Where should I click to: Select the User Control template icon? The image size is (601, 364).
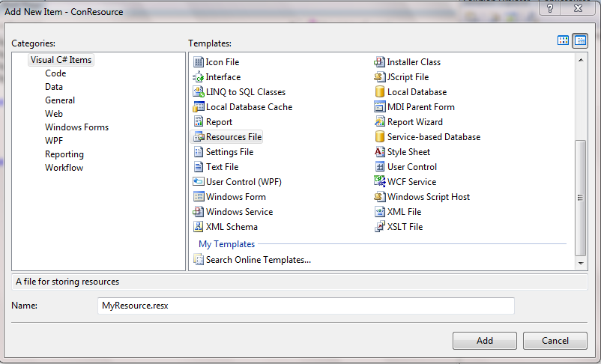click(379, 167)
